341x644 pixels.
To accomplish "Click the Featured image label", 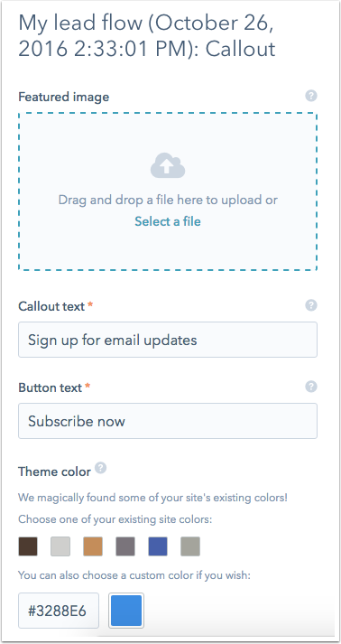I will 64,98.
